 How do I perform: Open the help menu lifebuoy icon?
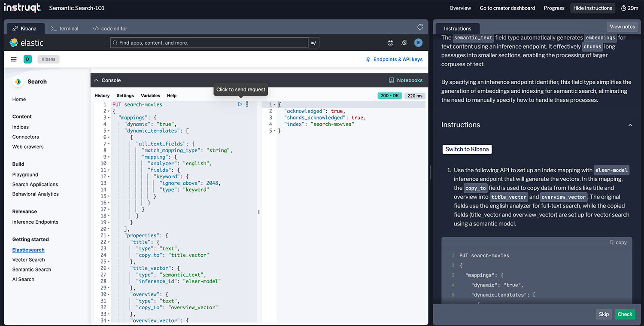[390, 43]
